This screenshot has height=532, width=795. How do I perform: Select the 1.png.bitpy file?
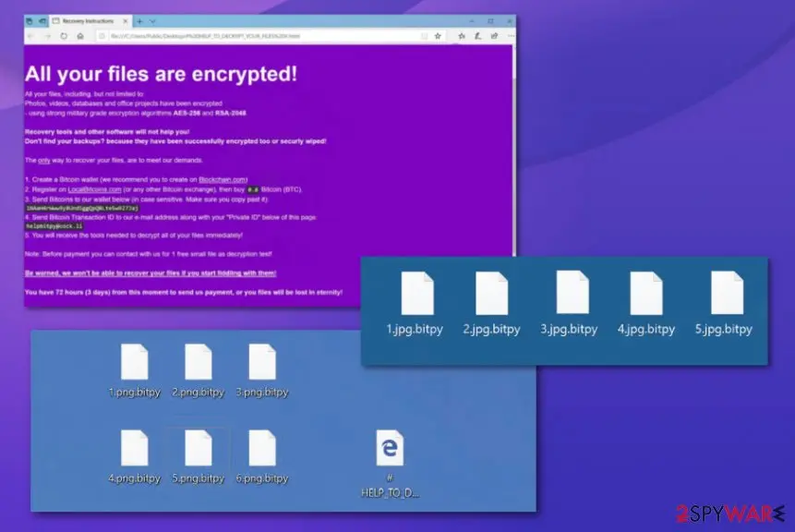tap(135, 370)
